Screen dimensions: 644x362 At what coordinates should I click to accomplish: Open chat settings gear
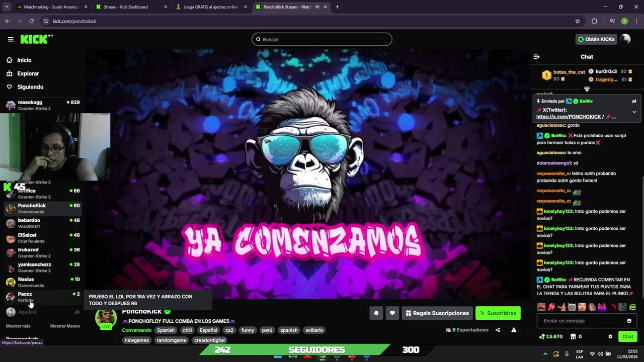click(x=610, y=337)
